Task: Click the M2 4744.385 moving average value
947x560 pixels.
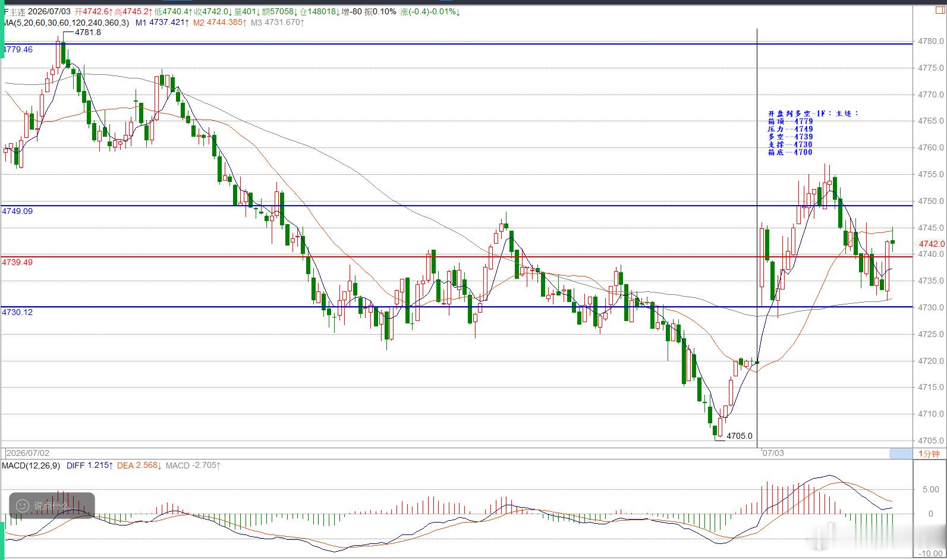Action: [x=219, y=23]
